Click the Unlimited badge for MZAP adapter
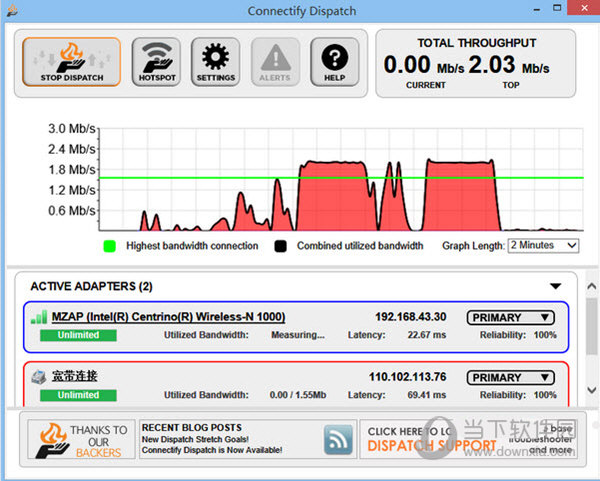 click(x=78, y=335)
